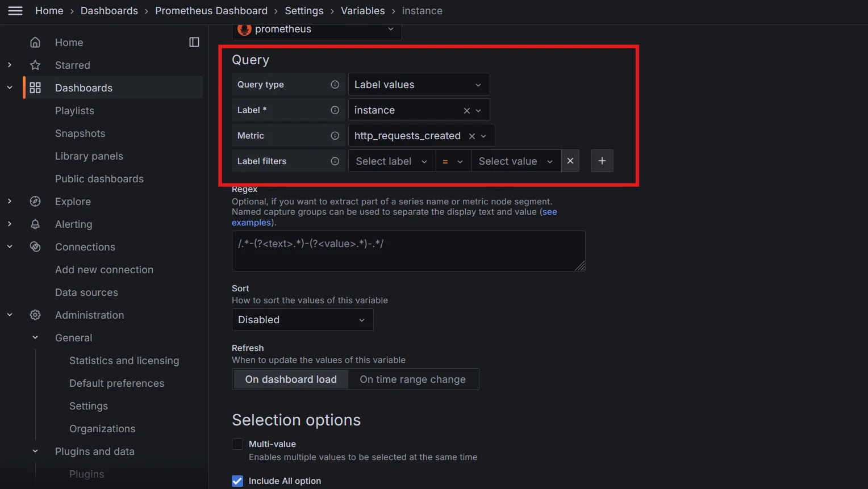This screenshot has height=489, width=868.
Task: Open Snapshots in sidebar
Action: [80, 133]
